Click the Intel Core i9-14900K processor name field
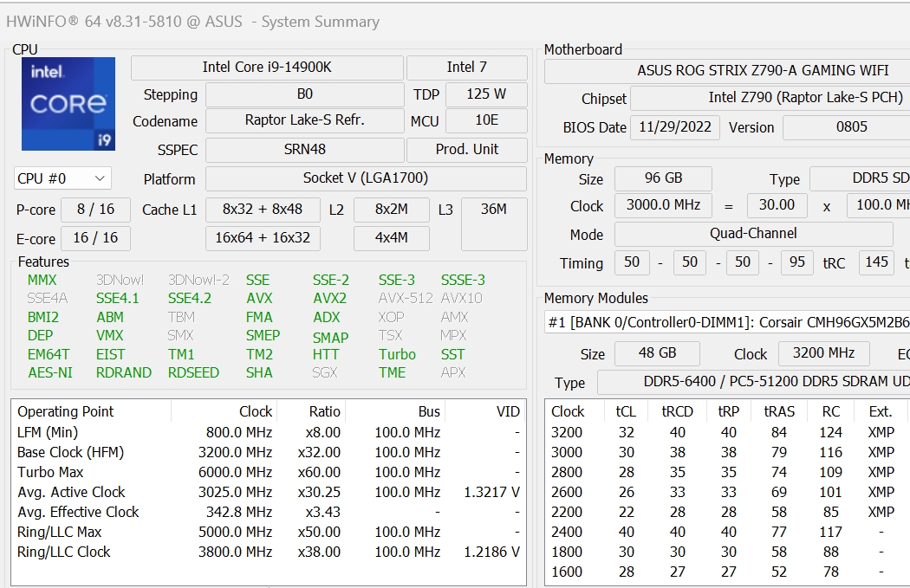 (267, 68)
